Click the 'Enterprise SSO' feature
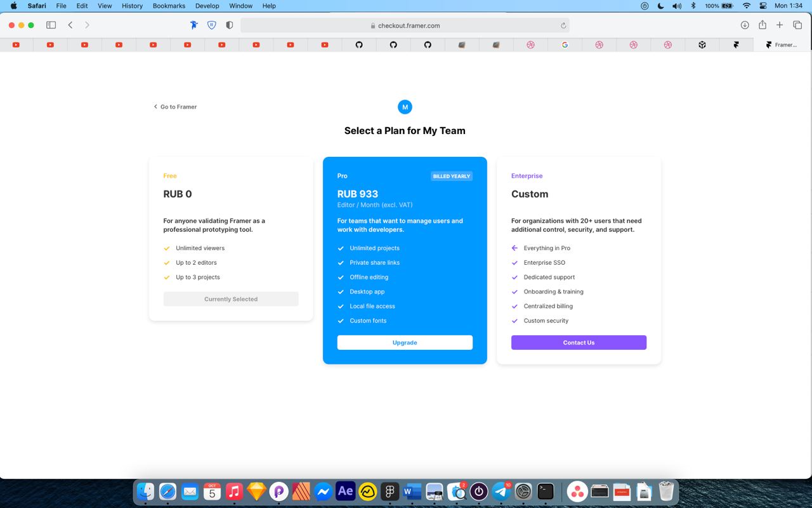Screen dimensions: 812x508 click(544, 263)
